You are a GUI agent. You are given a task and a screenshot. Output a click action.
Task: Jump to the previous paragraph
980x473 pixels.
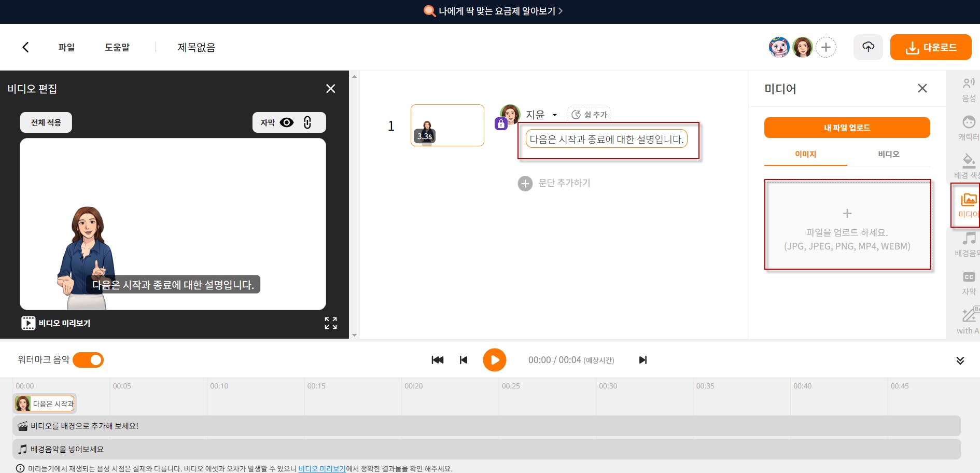(x=464, y=360)
